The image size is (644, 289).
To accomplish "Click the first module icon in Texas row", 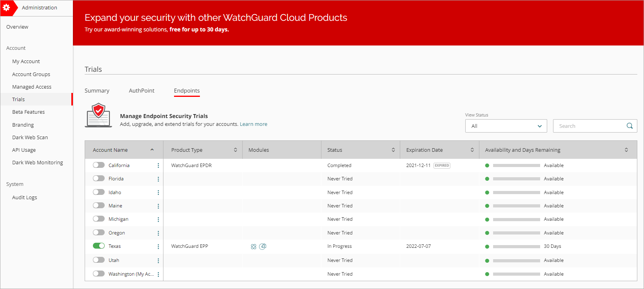I will tap(254, 247).
